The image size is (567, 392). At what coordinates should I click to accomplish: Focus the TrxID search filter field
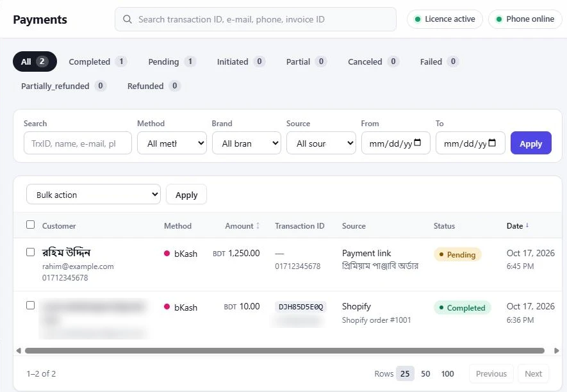(x=78, y=143)
